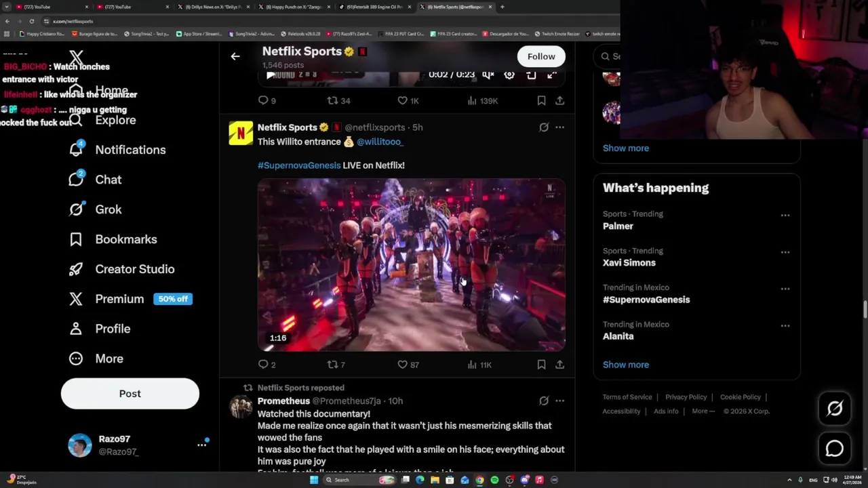Expand top video to fullscreen
868x488 pixels.
[x=552, y=75]
